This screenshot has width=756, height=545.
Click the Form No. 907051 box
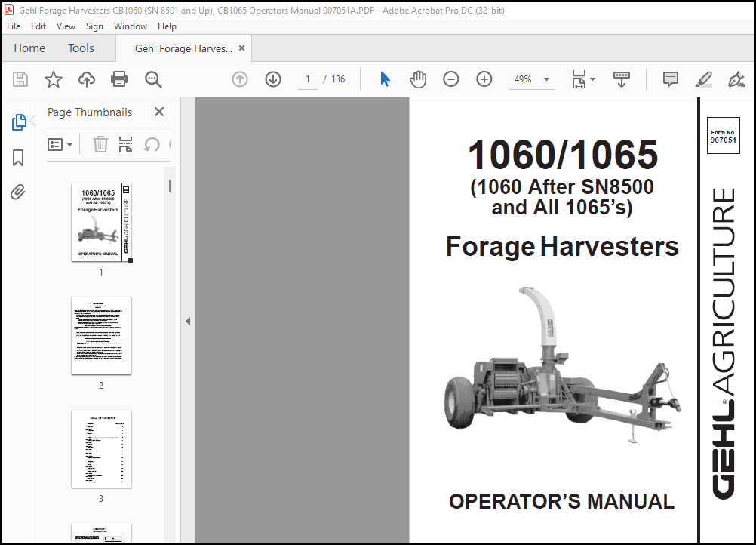[724, 136]
